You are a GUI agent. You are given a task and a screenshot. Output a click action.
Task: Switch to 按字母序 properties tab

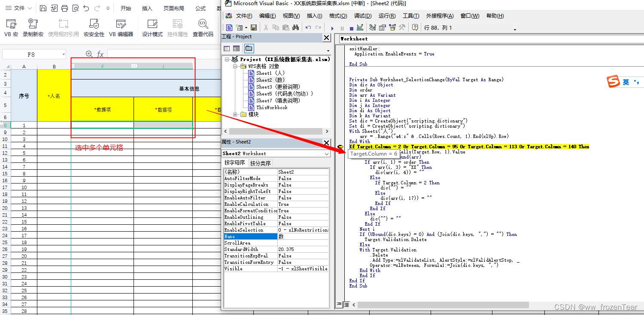coord(234,163)
